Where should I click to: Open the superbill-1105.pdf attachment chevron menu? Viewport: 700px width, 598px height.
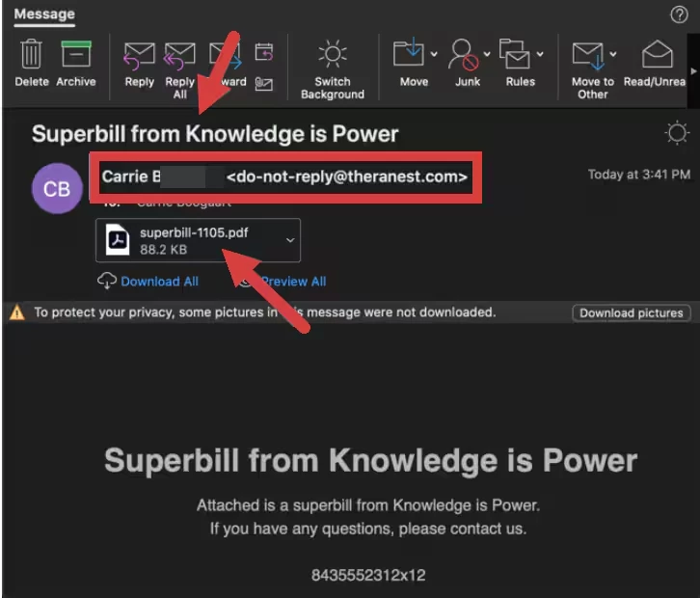(x=290, y=240)
